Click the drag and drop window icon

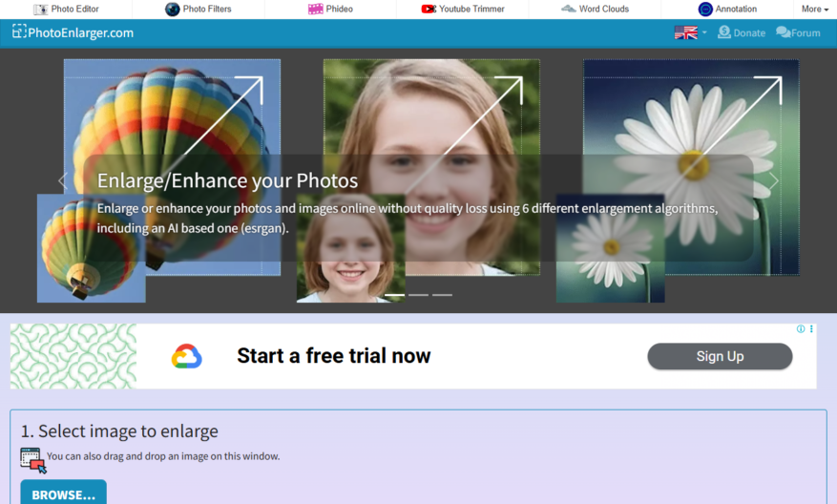pos(33,460)
